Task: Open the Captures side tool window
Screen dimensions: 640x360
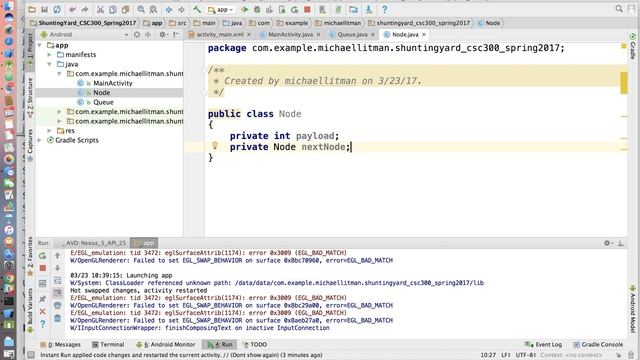Action: point(30,145)
